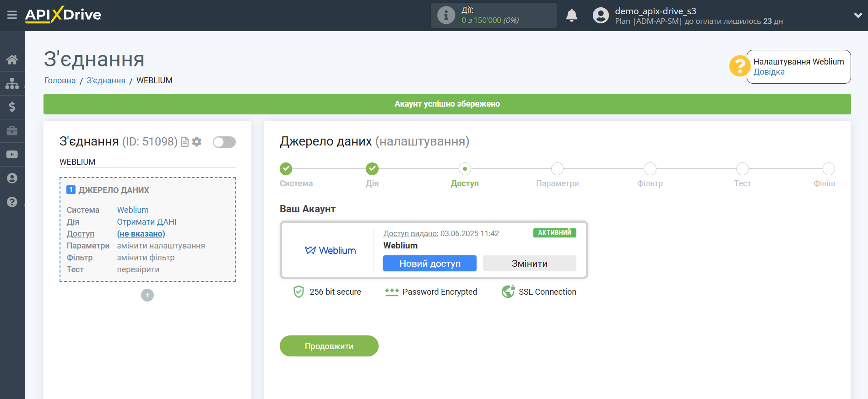Viewport: 868px width, 399px height.
Task: Click Новий доступ button
Action: tap(430, 264)
